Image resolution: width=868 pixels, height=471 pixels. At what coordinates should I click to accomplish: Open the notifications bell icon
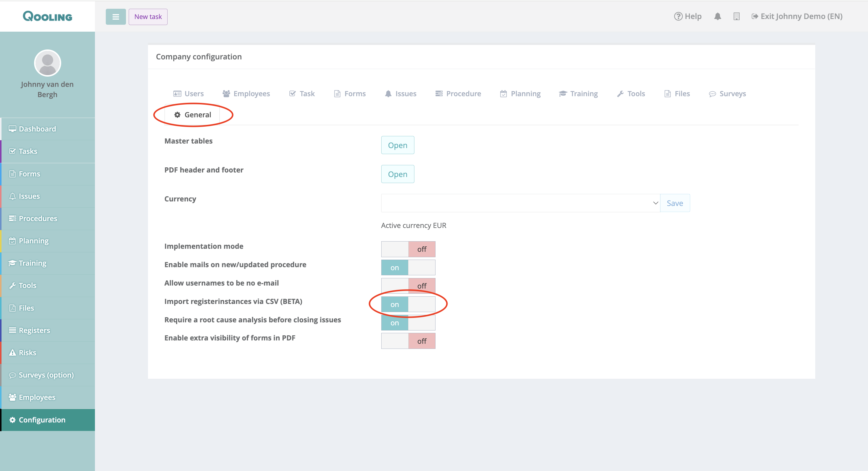tap(717, 16)
